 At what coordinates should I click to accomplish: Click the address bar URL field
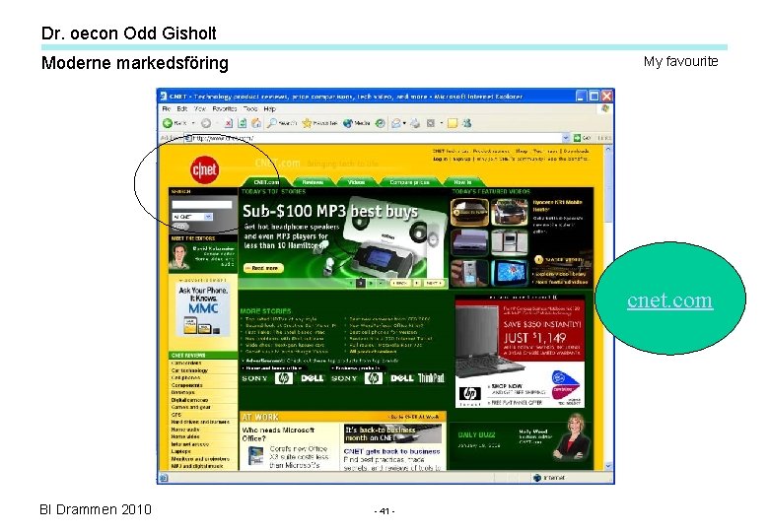373,138
